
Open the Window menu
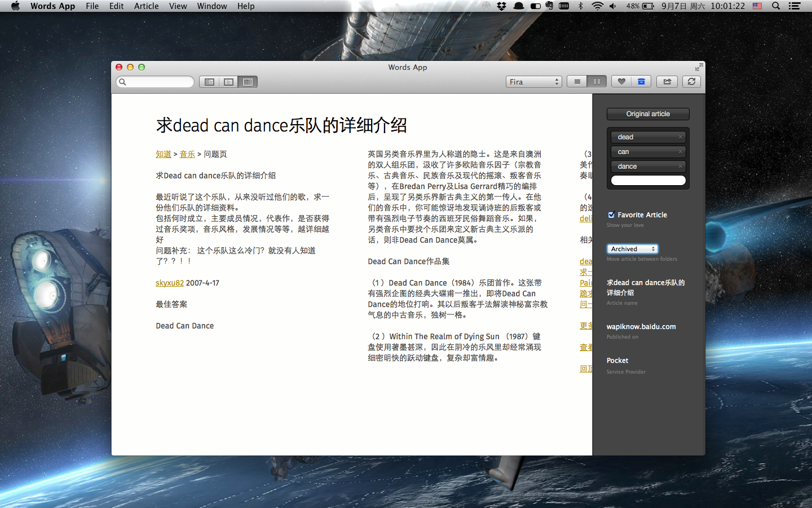[x=212, y=6]
